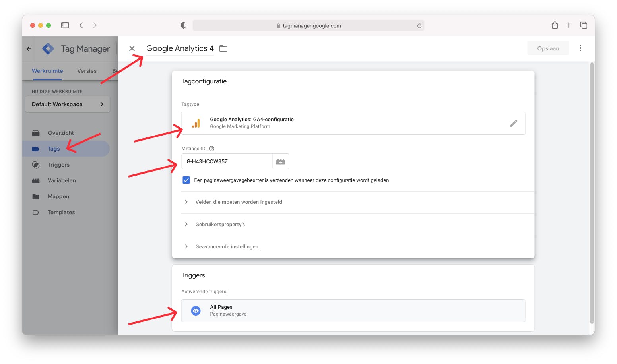The height and width of the screenshot is (364, 617).
Task: Edit the tag type with pencil icon
Action: click(514, 123)
